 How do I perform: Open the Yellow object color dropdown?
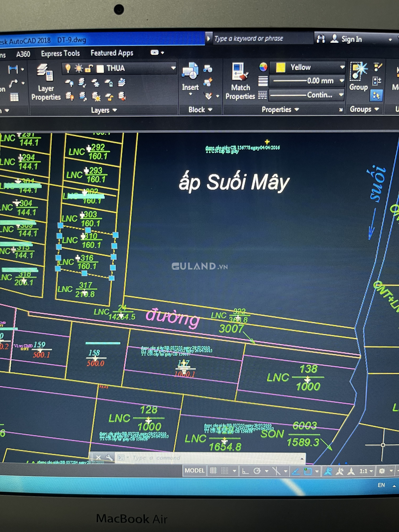(342, 67)
